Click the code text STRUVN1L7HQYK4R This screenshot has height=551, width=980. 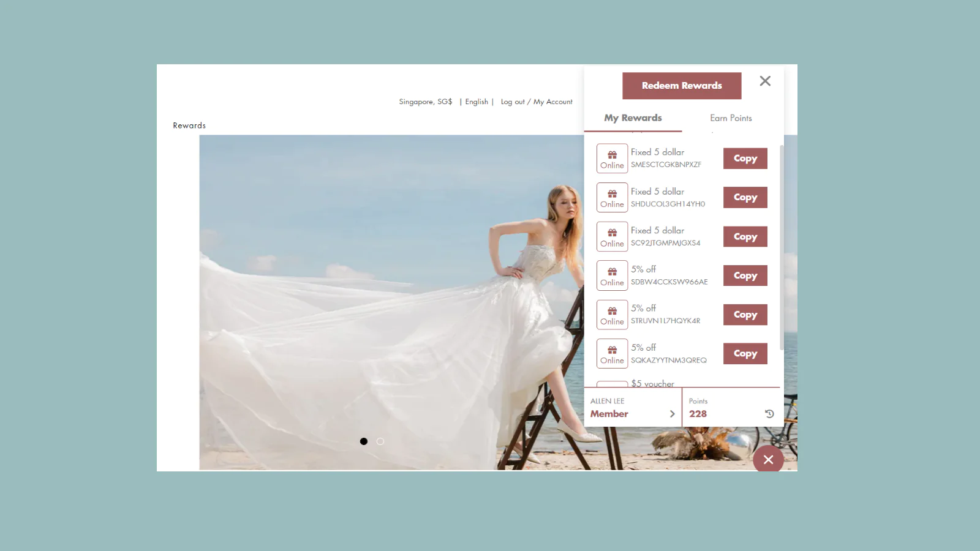[666, 321]
